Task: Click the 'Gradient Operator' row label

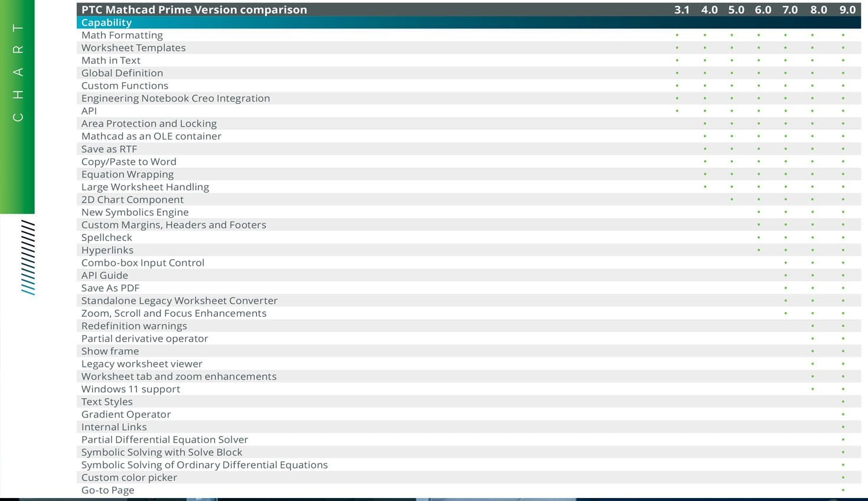Action: click(126, 414)
